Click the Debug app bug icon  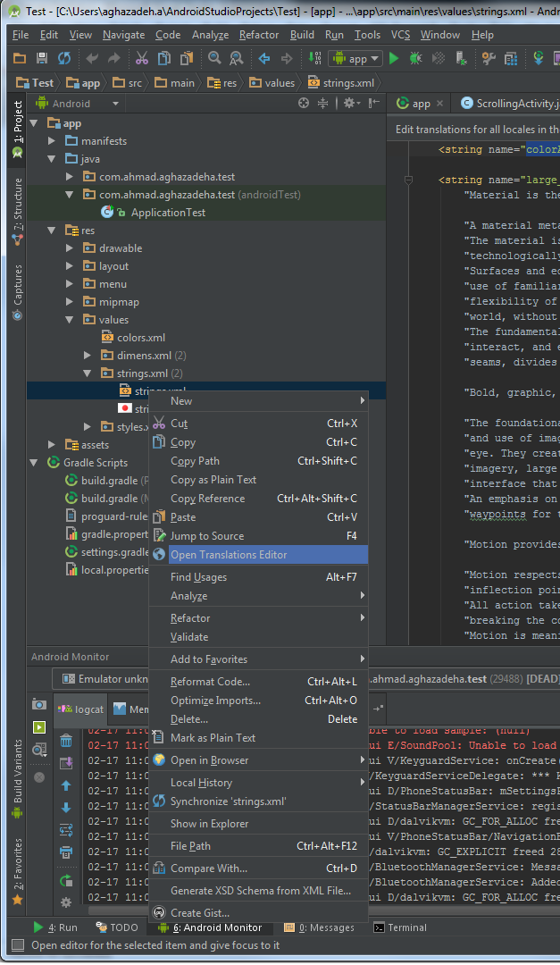coord(416,58)
